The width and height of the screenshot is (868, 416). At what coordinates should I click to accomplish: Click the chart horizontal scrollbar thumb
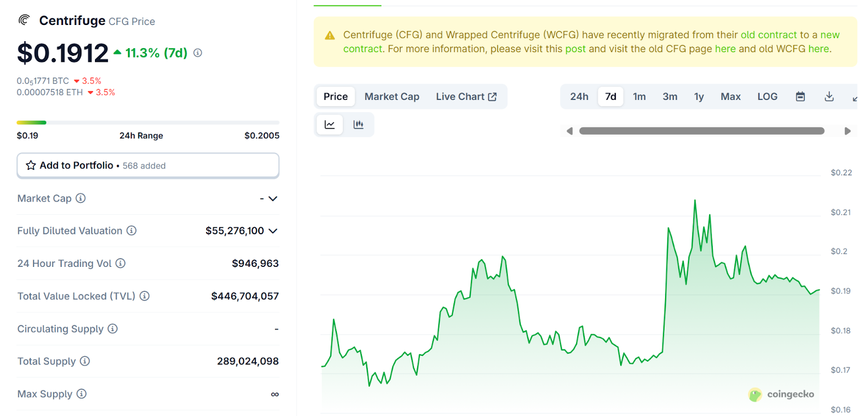coord(701,131)
